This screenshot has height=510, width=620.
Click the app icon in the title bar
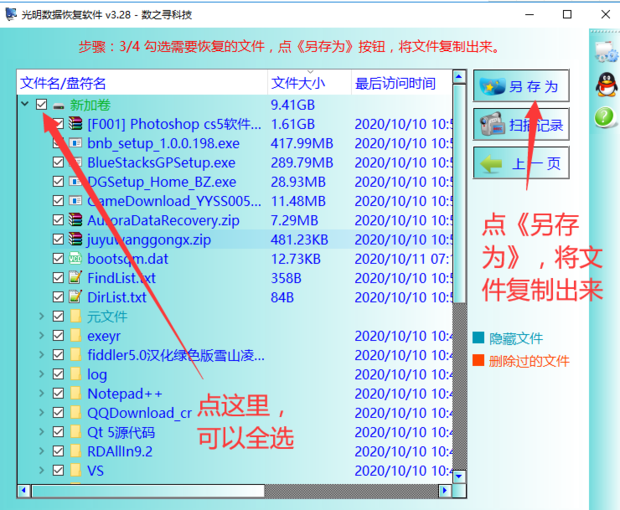tap(11, 14)
